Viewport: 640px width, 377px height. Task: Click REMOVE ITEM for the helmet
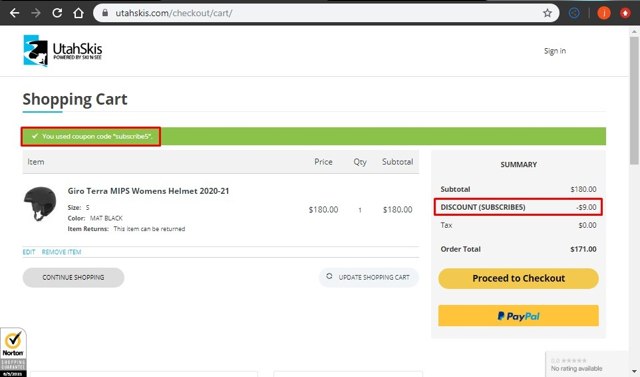(62, 252)
